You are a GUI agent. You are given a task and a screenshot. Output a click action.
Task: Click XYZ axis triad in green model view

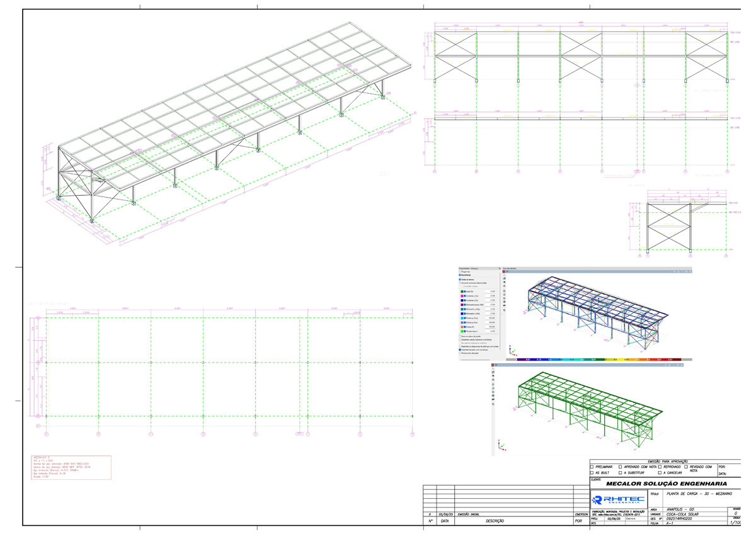(x=501, y=446)
